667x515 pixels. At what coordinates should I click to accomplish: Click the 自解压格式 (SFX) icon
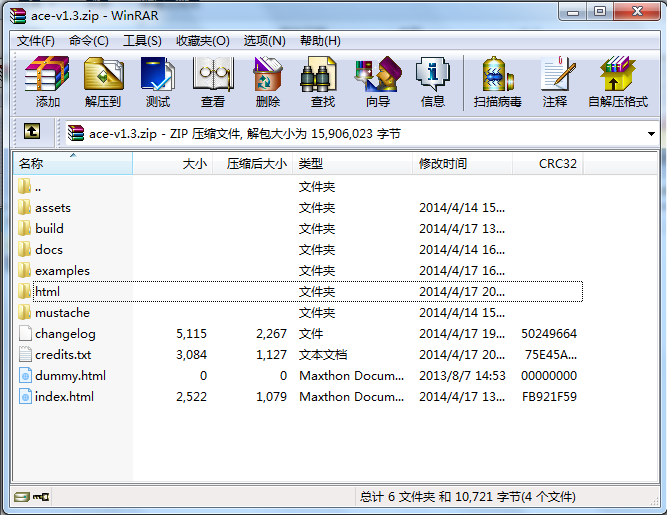point(618,73)
